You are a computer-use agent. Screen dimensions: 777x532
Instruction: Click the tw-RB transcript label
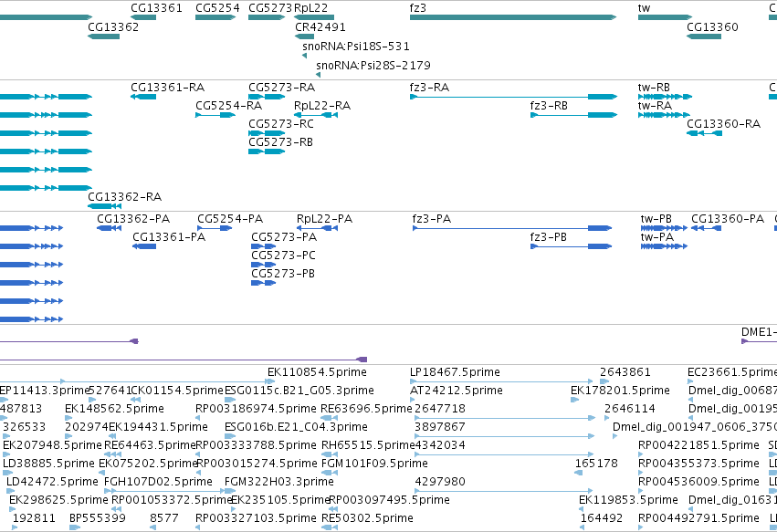(x=654, y=88)
